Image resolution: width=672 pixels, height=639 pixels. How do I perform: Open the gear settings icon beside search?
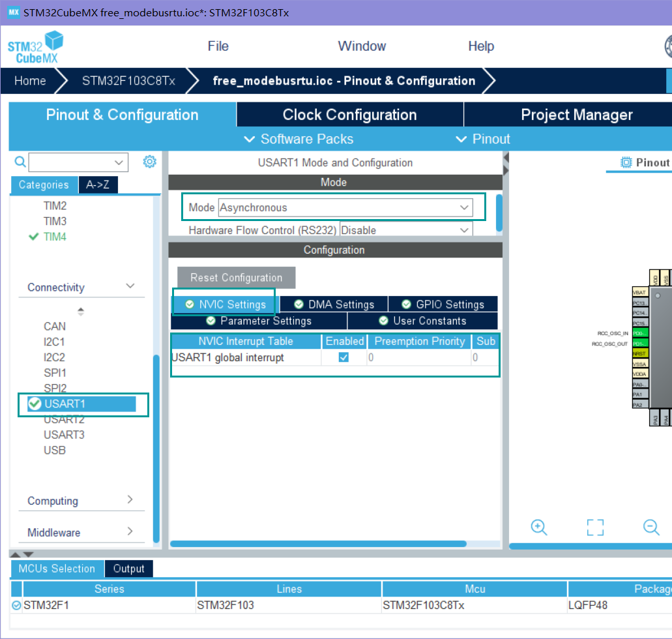click(x=149, y=162)
